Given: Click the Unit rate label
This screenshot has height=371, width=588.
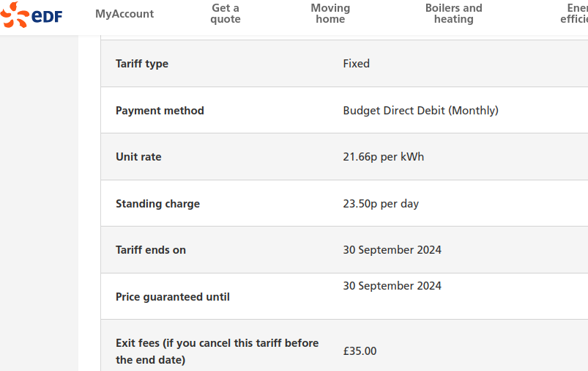Looking at the screenshot, I should [x=138, y=157].
